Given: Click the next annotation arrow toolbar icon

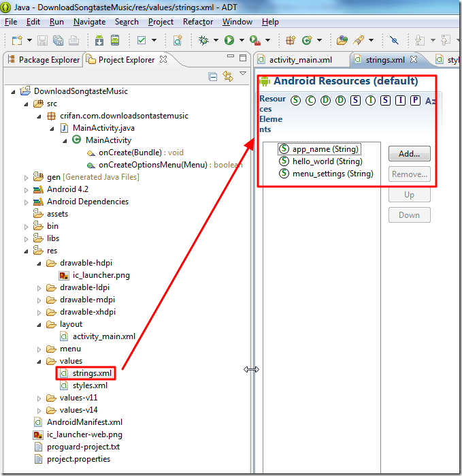Looking at the screenshot, I should (x=420, y=40).
